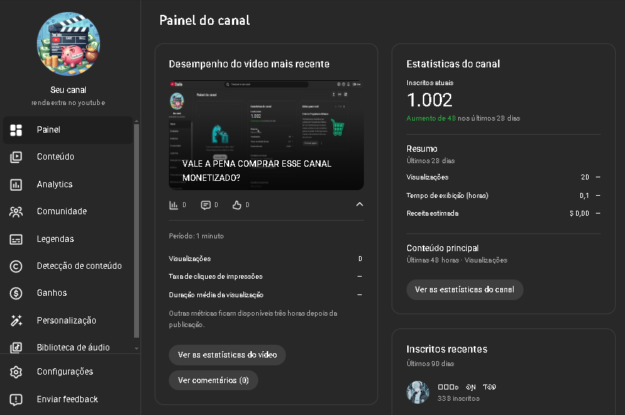Select Legendas in the sidebar
Image resolution: width=625 pixels, height=415 pixels.
(68, 239)
